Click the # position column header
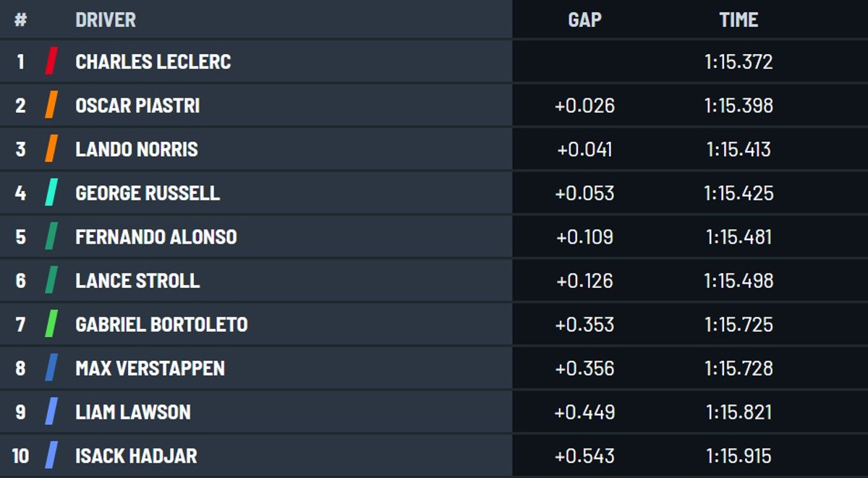This screenshot has width=868, height=478. click(x=20, y=20)
